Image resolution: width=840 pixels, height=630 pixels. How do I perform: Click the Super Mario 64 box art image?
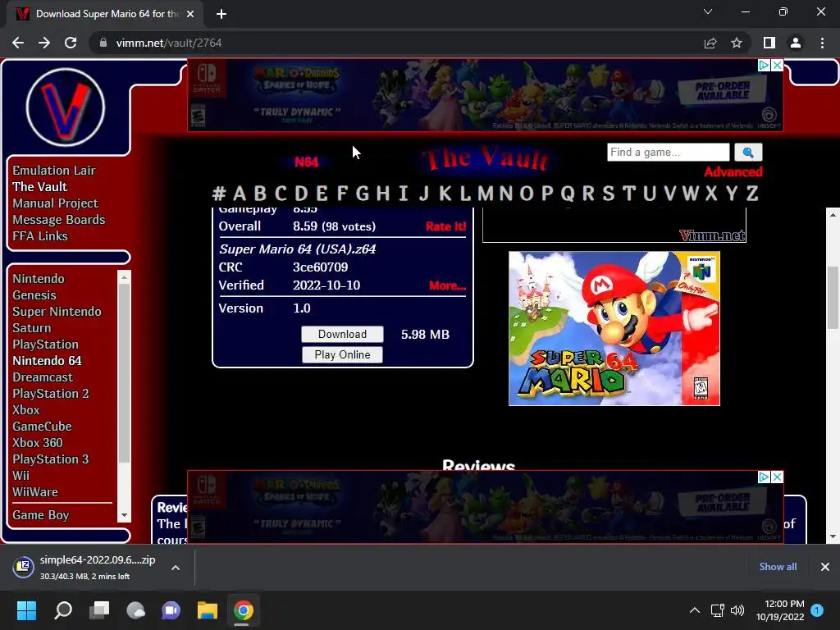pos(614,328)
